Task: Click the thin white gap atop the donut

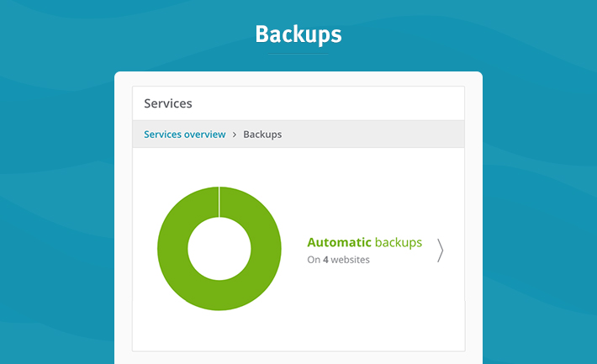Action: coord(219,202)
